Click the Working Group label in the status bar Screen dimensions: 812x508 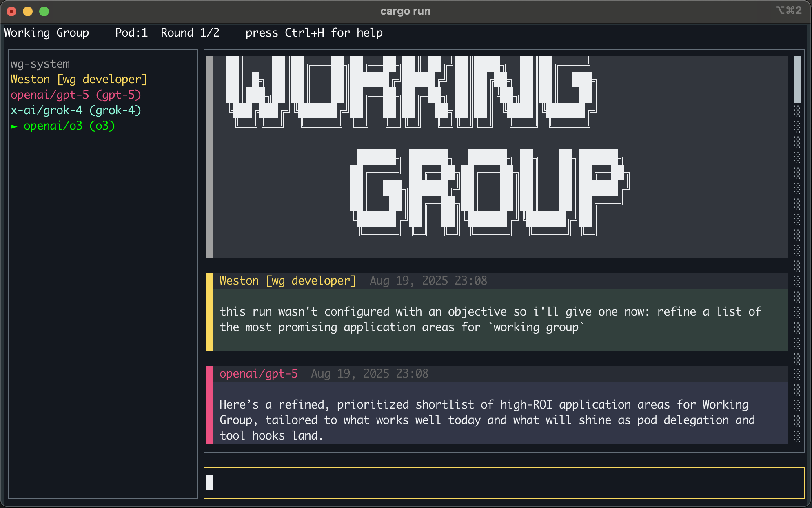tap(47, 33)
